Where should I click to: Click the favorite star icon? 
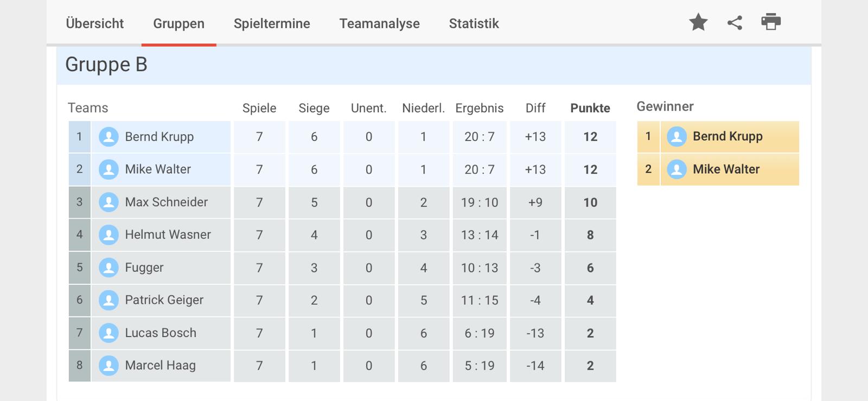tap(698, 22)
